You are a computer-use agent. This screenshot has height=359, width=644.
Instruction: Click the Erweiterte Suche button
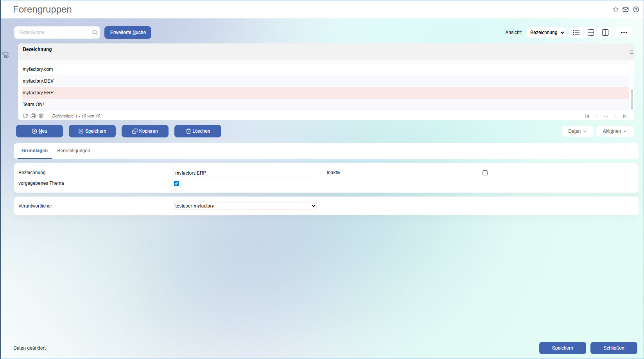tap(128, 32)
